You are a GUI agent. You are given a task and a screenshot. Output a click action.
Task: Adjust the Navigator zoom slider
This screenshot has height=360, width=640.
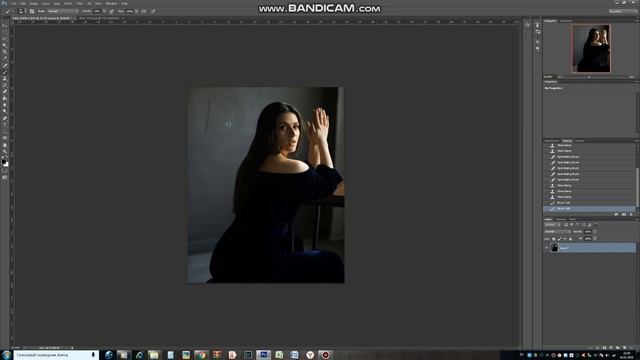click(x=589, y=77)
